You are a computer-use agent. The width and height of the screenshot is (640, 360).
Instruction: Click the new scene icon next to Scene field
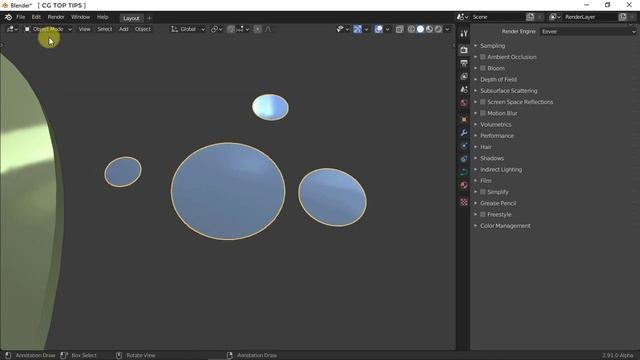(x=530, y=17)
